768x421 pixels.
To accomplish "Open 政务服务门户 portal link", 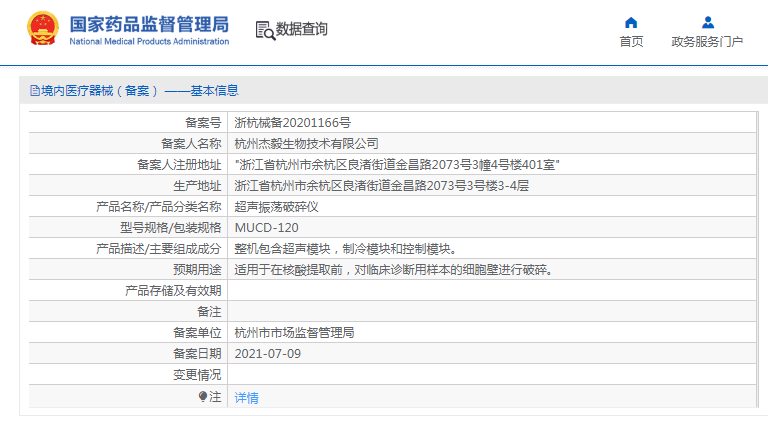I will pyautogui.click(x=707, y=42).
